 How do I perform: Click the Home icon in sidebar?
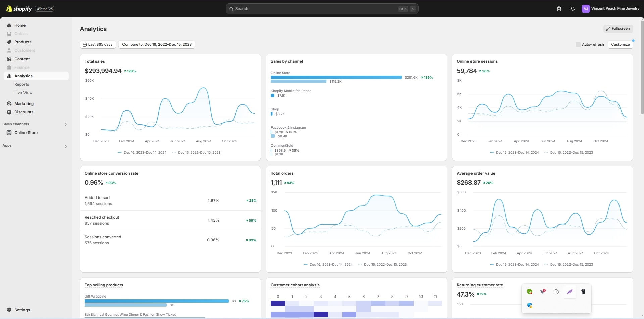(9, 25)
